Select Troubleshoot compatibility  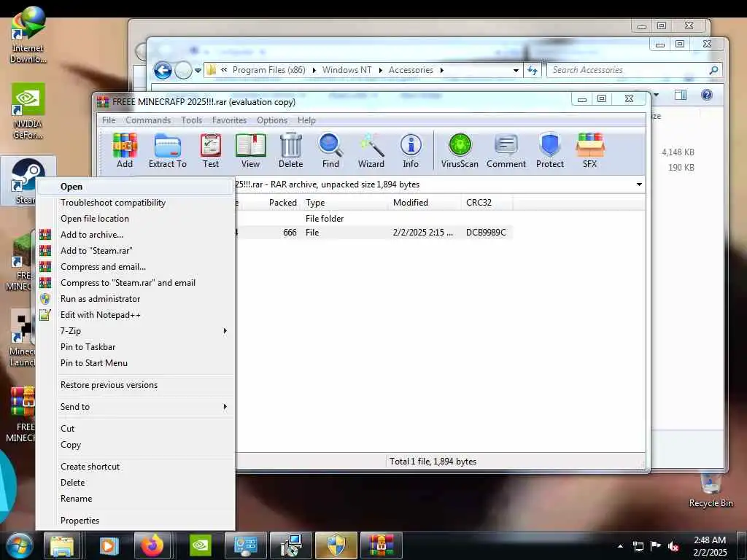[136, 203]
